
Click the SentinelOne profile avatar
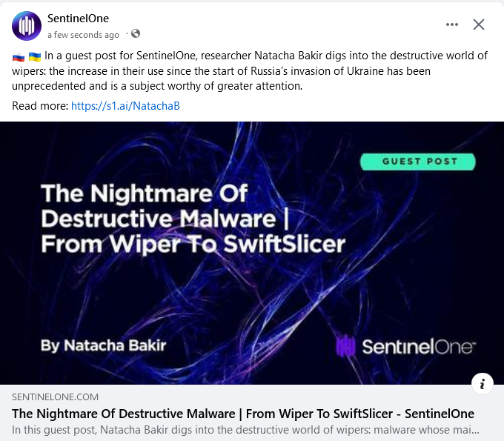[27, 26]
